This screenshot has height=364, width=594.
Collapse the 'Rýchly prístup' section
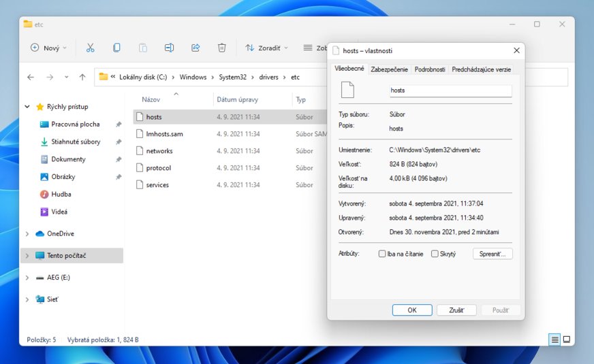[27, 107]
